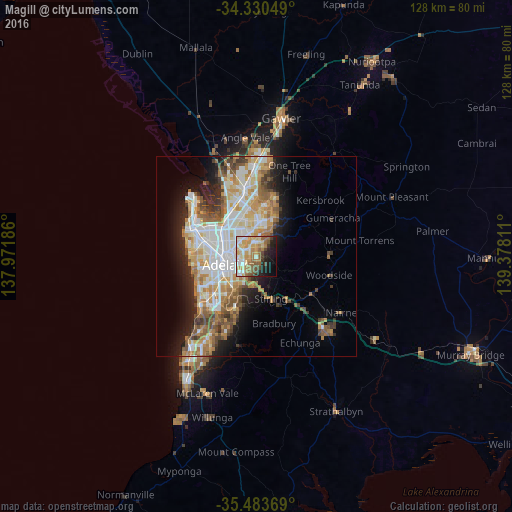
Task: Click the Willunga light patch
Action: click(x=180, y=419)
